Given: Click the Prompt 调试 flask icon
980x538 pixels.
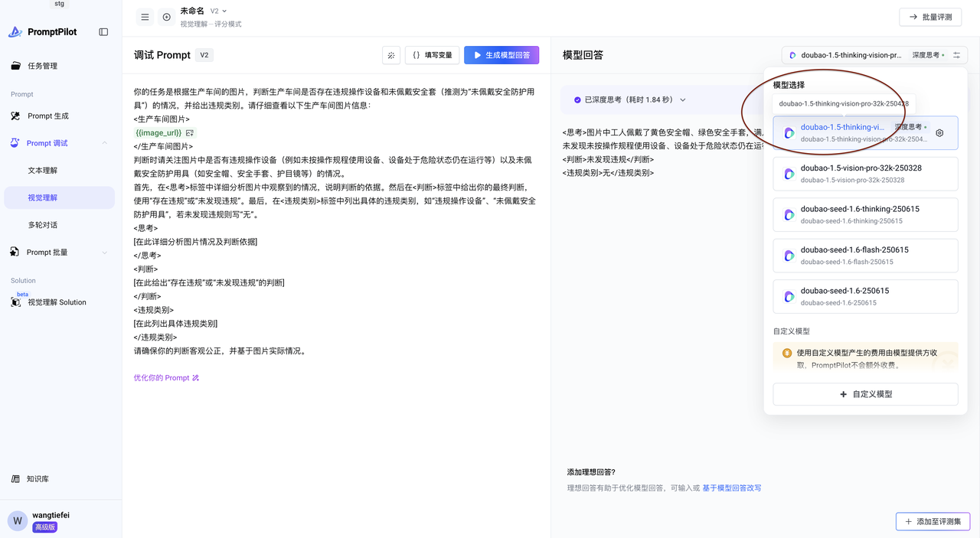Looking at the screenshot, I should tap(15, 143).
